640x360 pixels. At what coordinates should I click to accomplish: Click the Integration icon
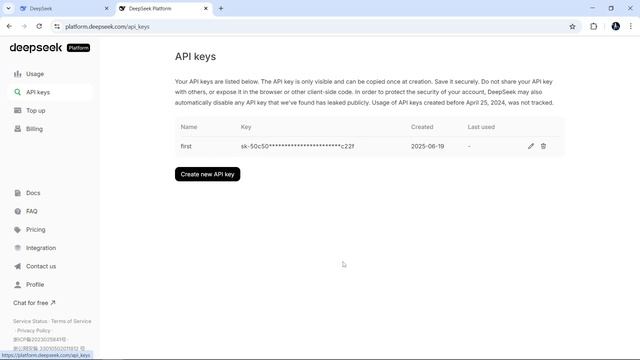18,248
